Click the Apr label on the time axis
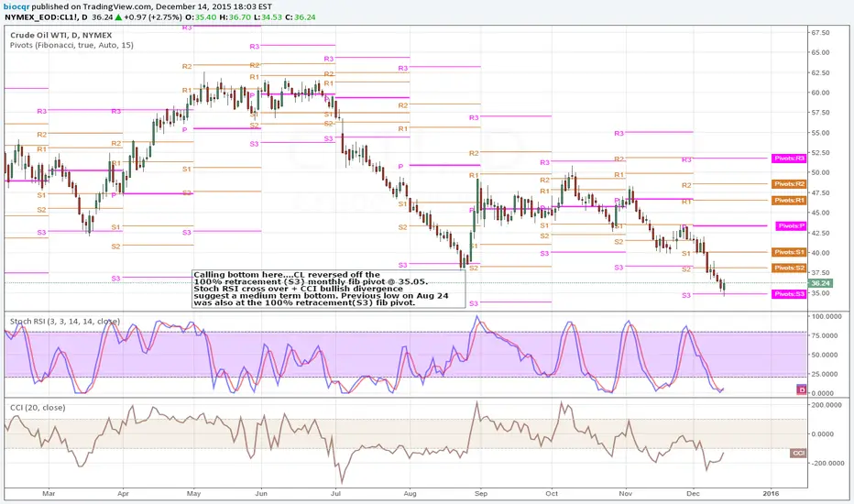 123,494
